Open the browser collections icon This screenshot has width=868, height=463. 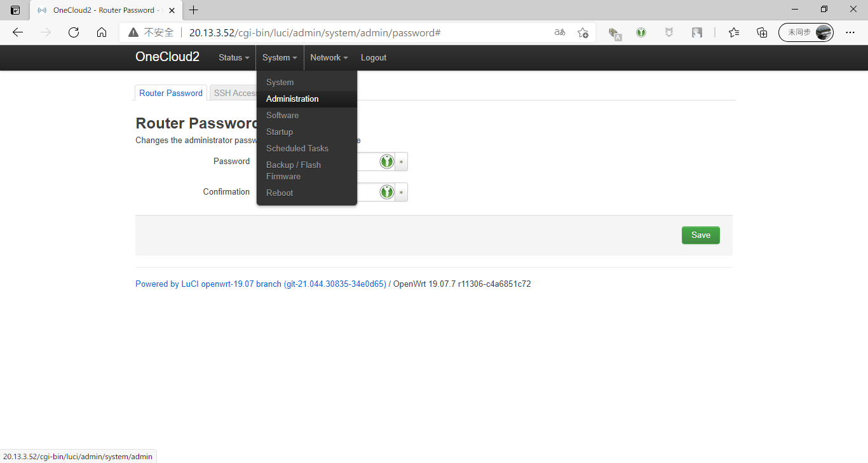(x=762, y=32)
